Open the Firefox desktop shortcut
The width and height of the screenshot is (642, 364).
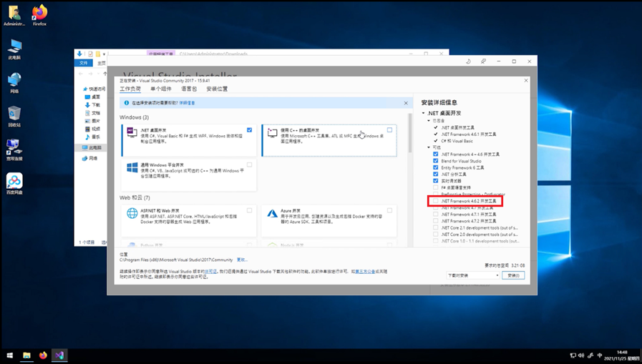coord(39,16)
